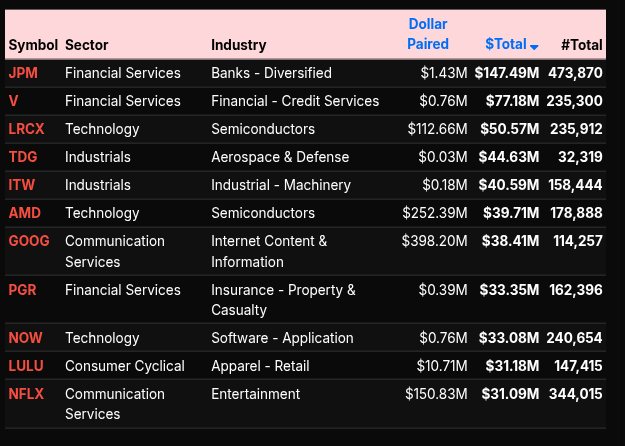Select the GOOG ticker symbol
625x446 pixels.
click(x=28, y=241)
